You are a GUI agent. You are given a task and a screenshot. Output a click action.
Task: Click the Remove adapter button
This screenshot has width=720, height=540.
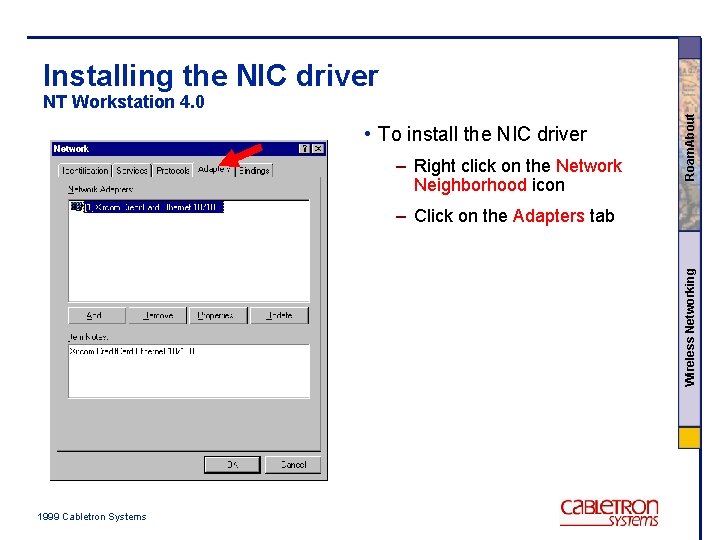coord(158,315)
